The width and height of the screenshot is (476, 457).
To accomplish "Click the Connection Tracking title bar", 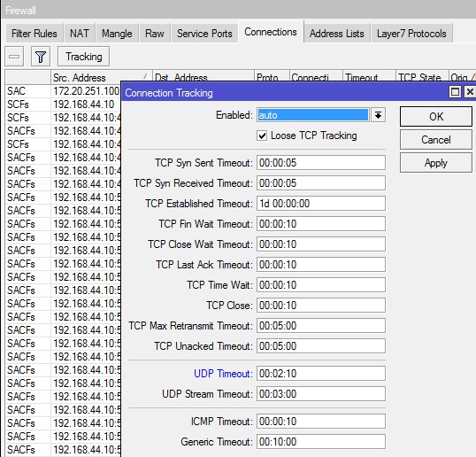I will click(x=284, y=92).
